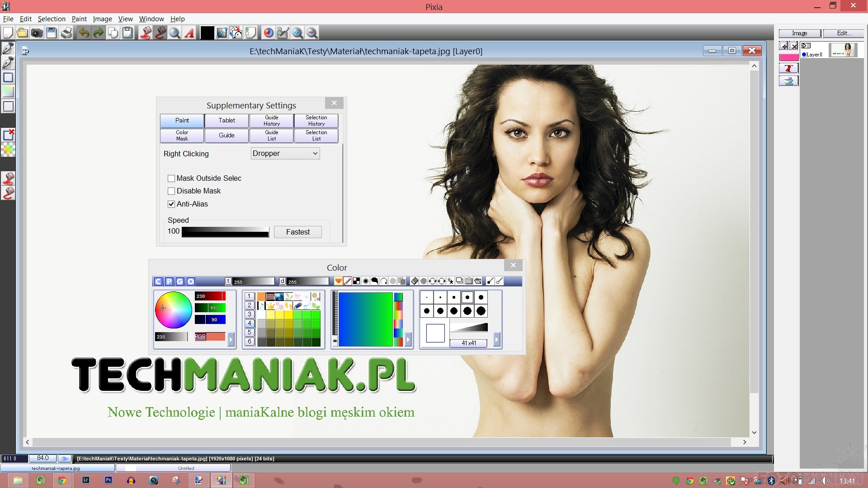
Task: Click the Undo arrow in the toolbar
Action: (x=84, y=33)
